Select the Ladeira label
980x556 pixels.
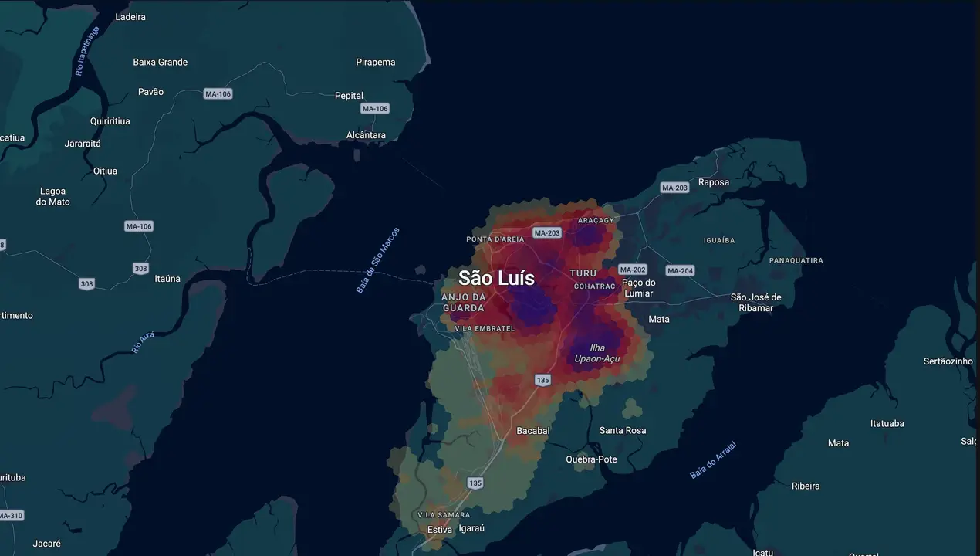(130, 16)
